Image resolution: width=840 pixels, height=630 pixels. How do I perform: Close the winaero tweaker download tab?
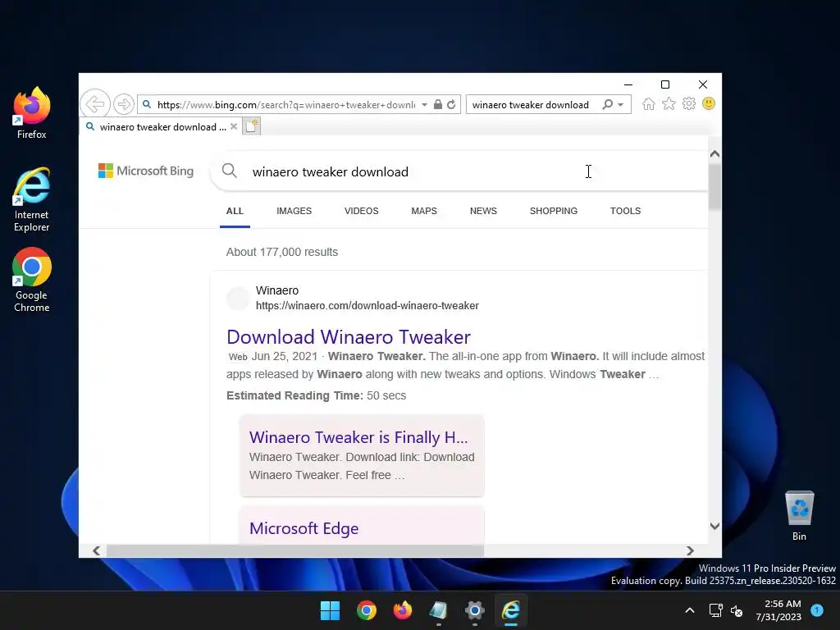click(234, 126)
